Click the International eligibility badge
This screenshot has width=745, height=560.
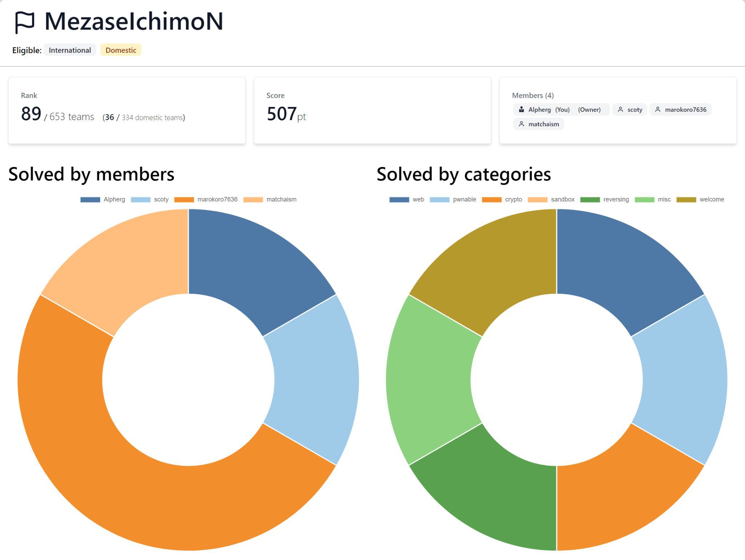click(70, 50)
